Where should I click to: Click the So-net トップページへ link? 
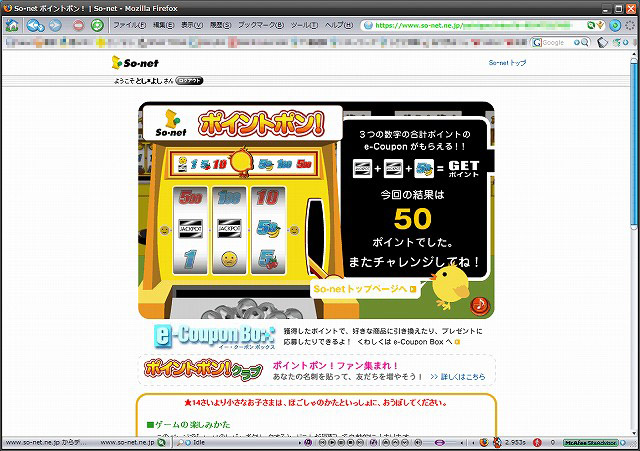[x=365, y=289]
